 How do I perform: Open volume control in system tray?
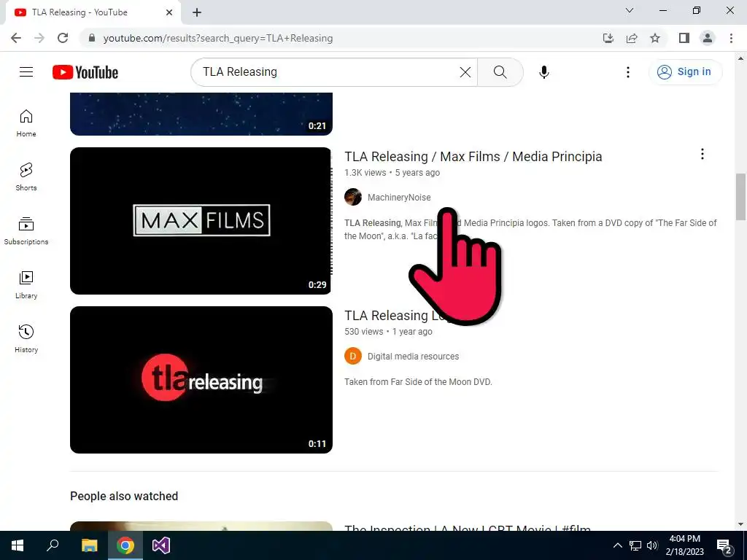tap(652, 545)
